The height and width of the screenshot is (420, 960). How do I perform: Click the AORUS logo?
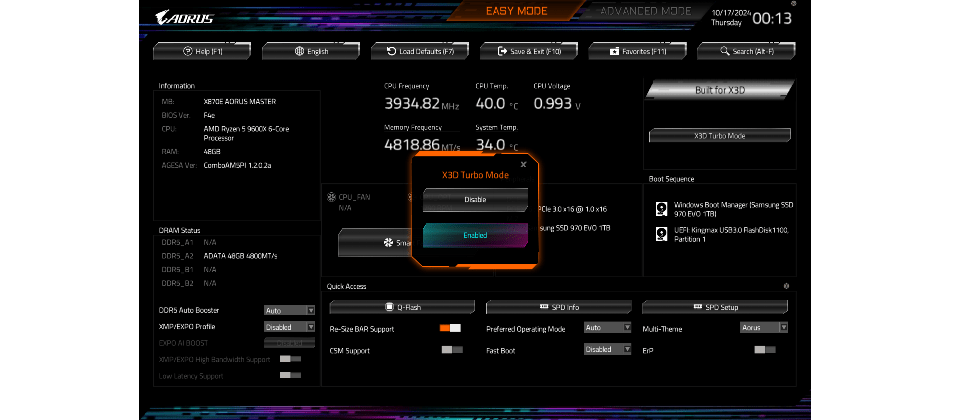(x=185, y=17)
